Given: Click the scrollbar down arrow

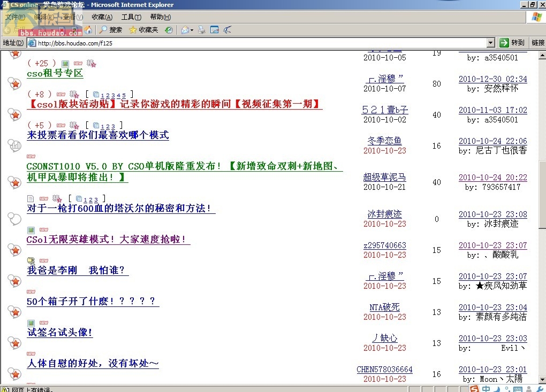Looking at the screenshot, I should 542,380.
